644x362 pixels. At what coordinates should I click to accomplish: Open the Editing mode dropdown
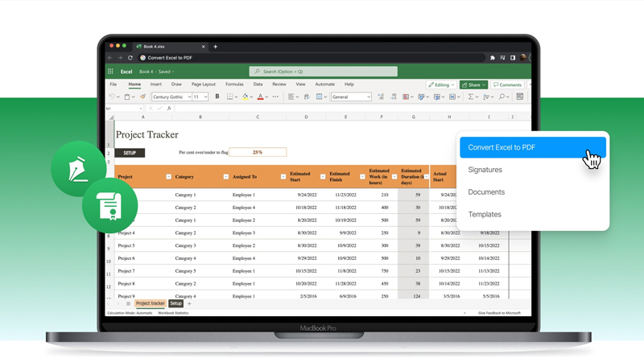point(441,84)
